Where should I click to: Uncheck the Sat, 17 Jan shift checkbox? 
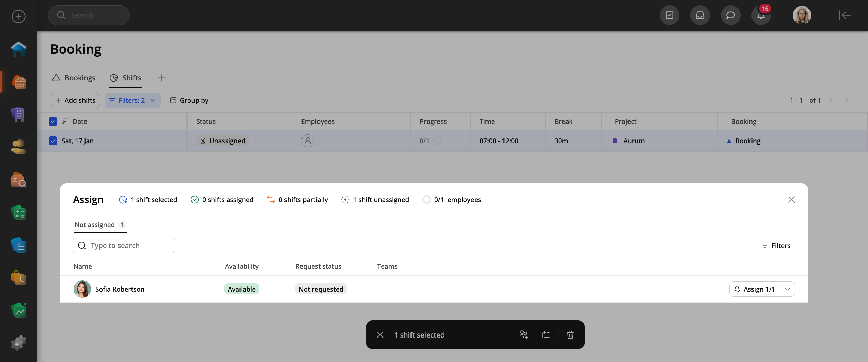click(53, 141)
